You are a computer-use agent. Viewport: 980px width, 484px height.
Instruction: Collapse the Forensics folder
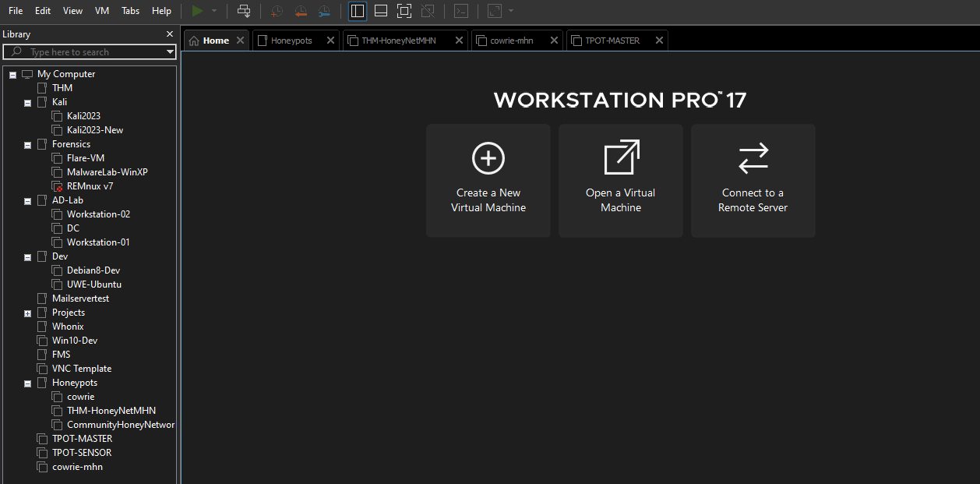pyautogui.click(x=27, y=145)
